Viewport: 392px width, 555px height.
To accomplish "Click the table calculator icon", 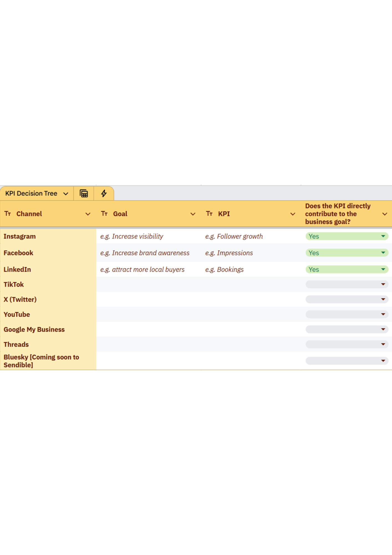I will point(84,193).
